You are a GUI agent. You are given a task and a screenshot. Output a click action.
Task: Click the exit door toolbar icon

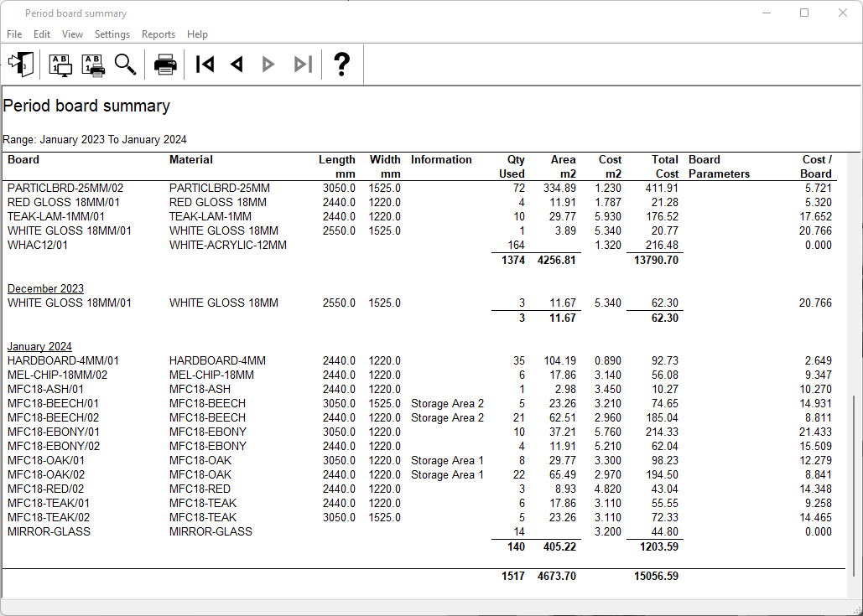point(22,65)
